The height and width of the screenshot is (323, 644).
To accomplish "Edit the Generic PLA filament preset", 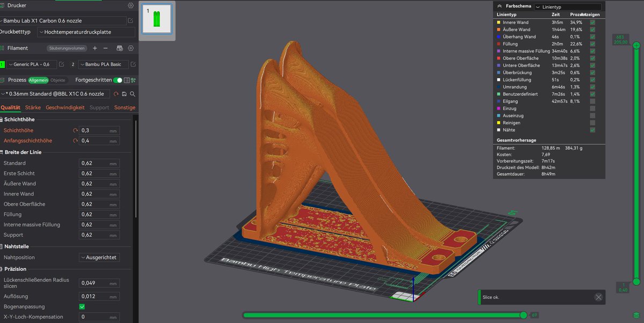I will (x=61, y=64).
